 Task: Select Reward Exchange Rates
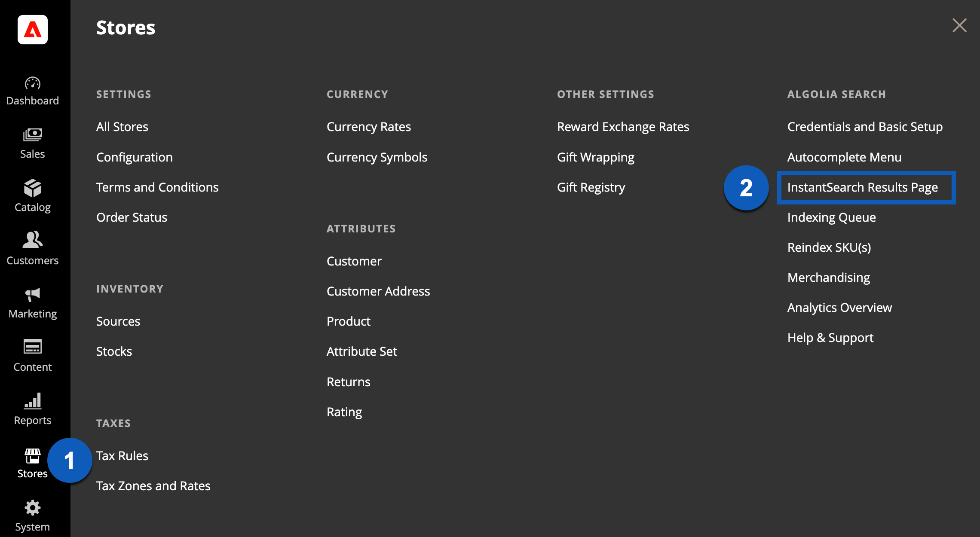[623, 126]
